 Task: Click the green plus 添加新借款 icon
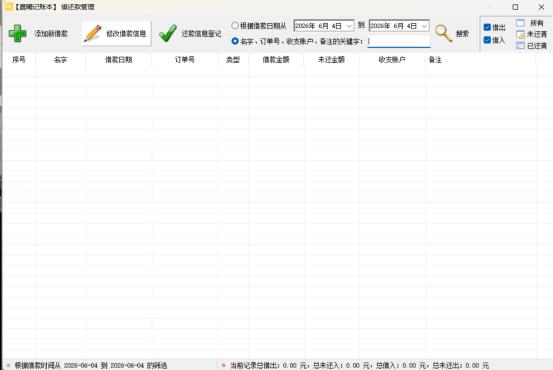(x=17, y=34)
